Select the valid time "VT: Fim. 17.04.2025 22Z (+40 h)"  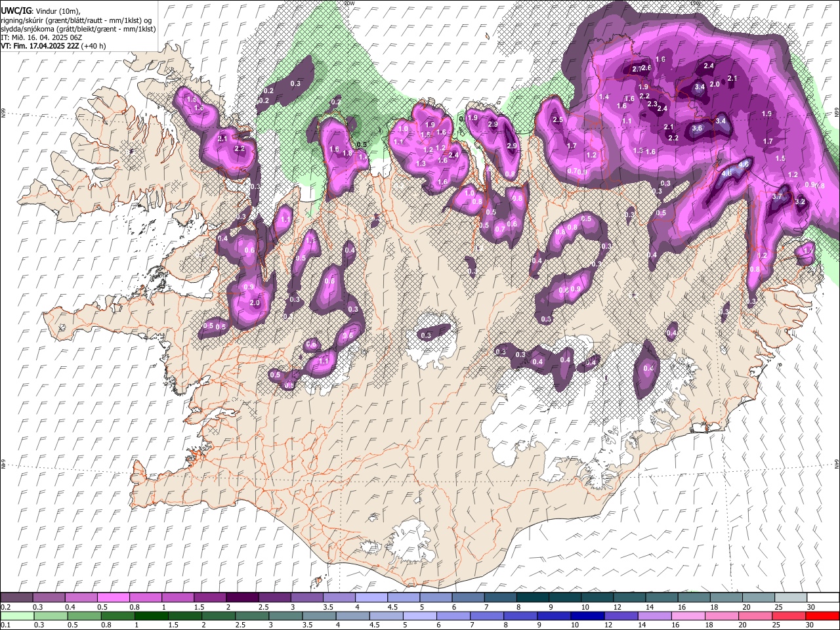coord(54,46)
